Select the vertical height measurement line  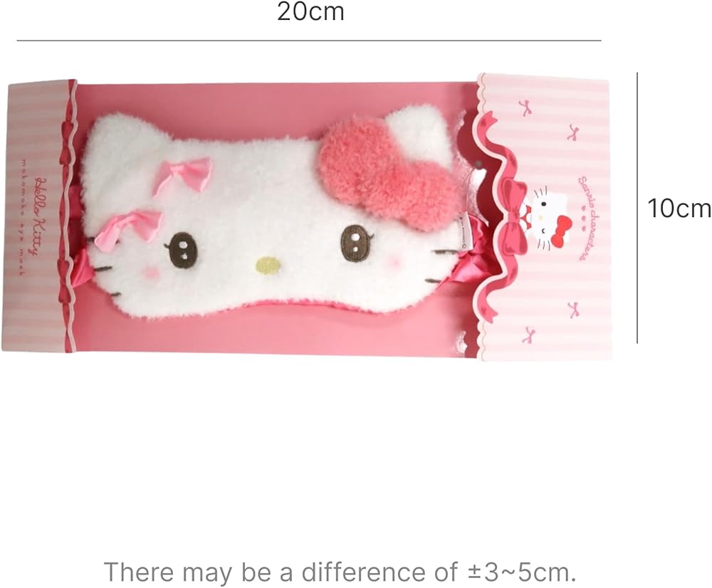click(x=637, y=207)
